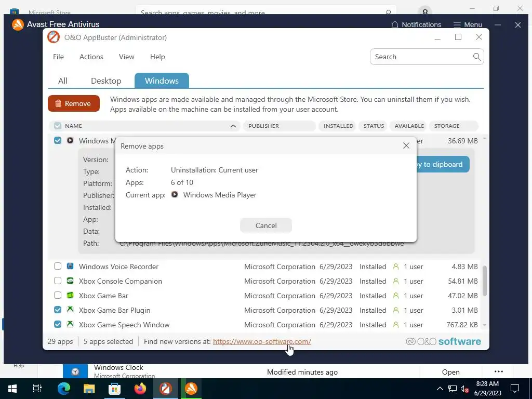Click the O&O software logo link
The height and width of the screenshot is (399, 532).
444,341
